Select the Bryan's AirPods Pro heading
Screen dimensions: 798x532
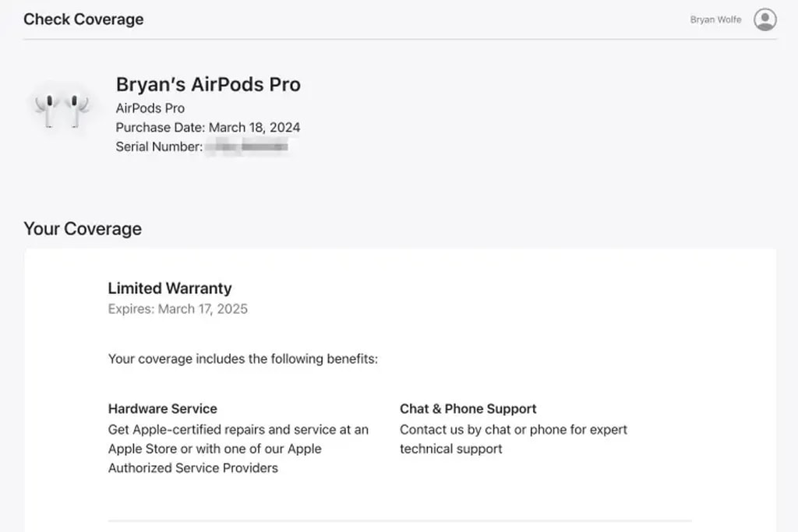pos(208,85)
